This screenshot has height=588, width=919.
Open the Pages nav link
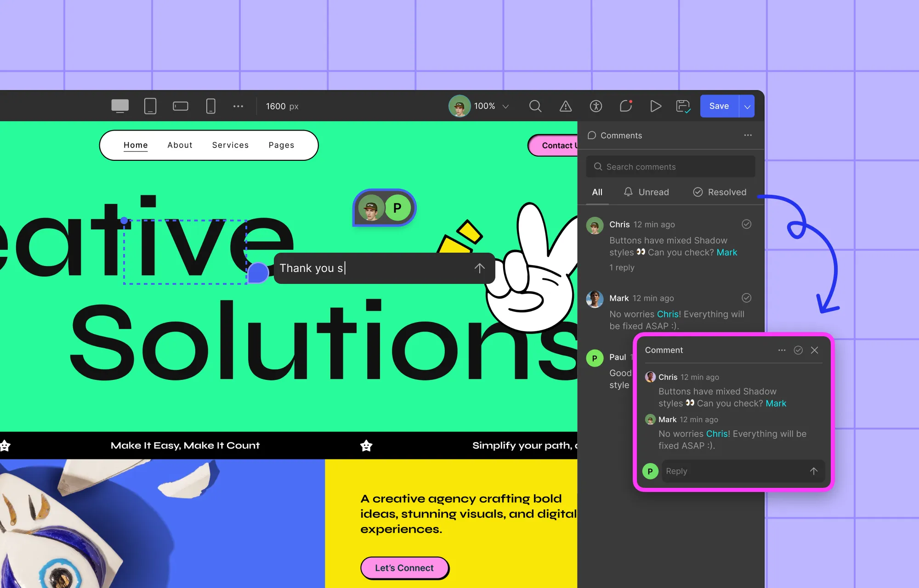[281, 145]
